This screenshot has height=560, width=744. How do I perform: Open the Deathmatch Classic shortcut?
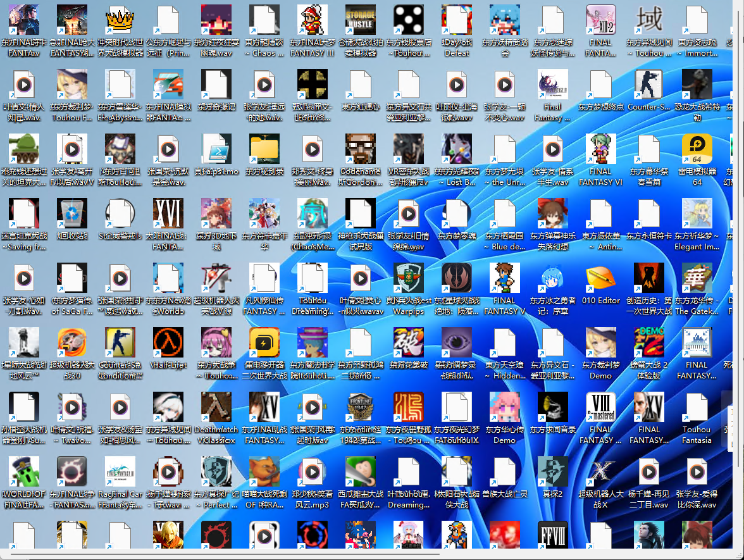pyautogui.click(x=216, y=408)
